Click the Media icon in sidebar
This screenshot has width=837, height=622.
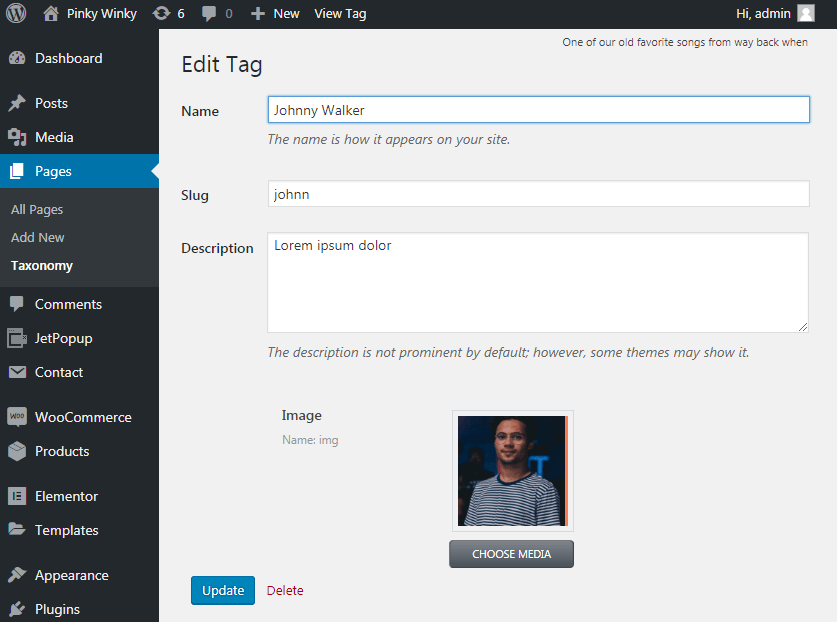[17, 137]
